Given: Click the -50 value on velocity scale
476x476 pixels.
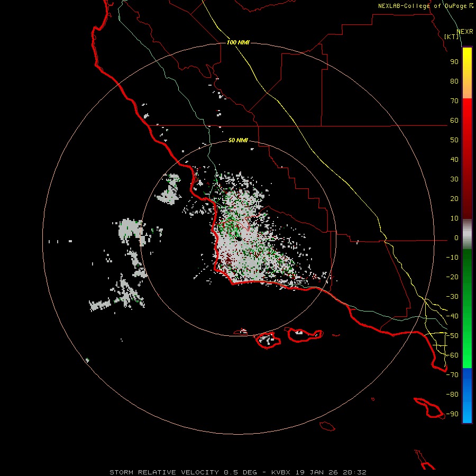Looking at the screenshot, I should point(452,336).
